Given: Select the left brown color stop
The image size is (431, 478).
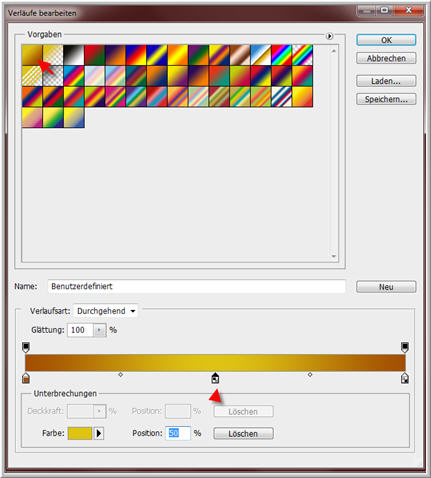Looking at the screenshot, I should [x=26, y=378].
